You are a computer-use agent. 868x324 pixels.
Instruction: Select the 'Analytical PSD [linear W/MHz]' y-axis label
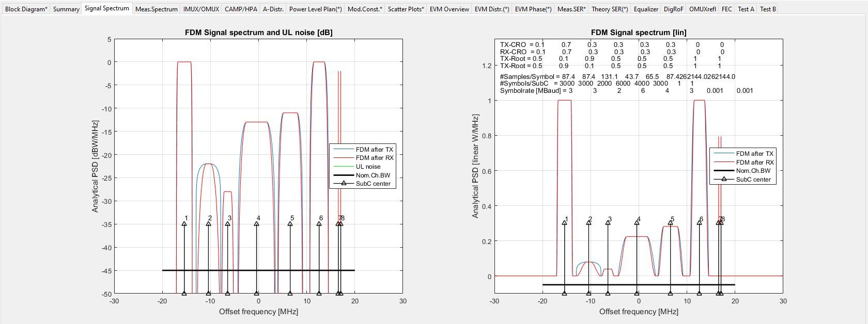[x=475, y=166]
